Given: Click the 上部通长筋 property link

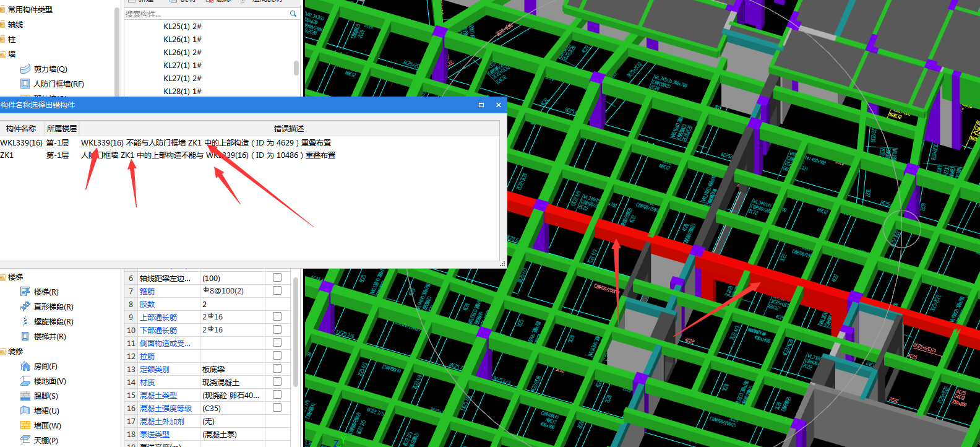Looking at the screenshot, I should (x=158, y=317).
